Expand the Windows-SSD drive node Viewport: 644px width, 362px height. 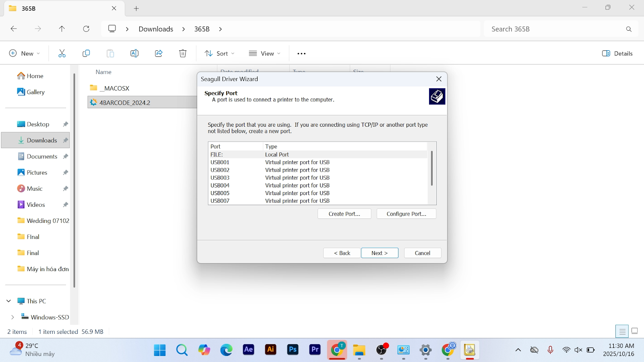click(x=12, y=317)
